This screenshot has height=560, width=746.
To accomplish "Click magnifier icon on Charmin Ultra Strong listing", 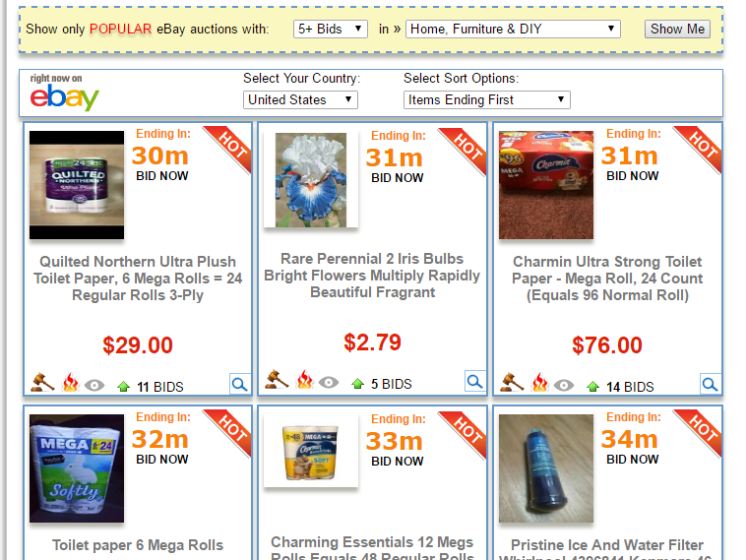I will [710, 385].
